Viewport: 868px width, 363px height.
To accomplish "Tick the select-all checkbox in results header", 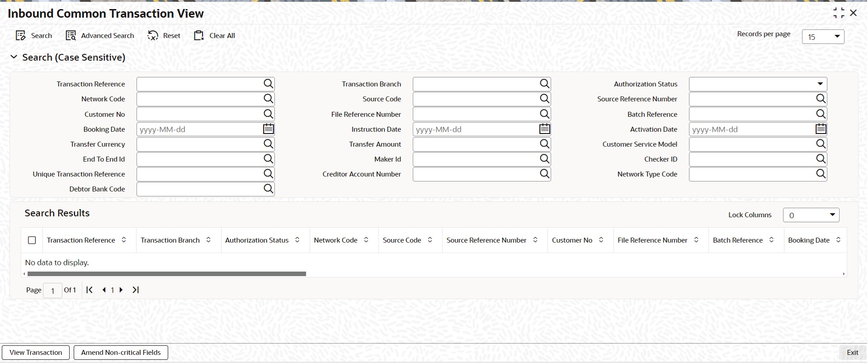I will [x=32, y=240].
